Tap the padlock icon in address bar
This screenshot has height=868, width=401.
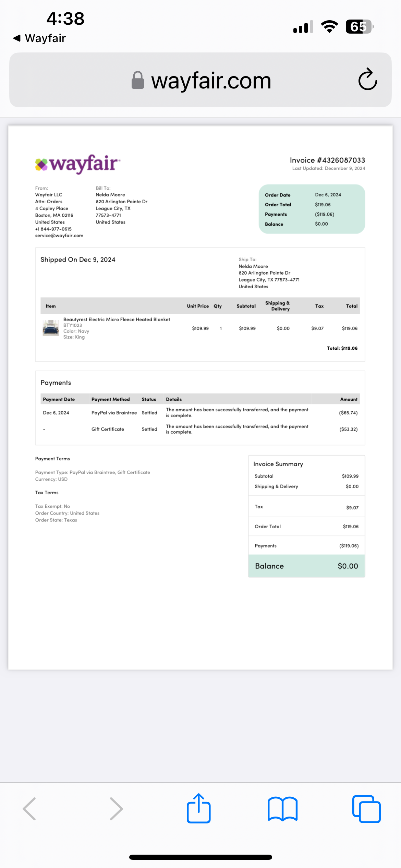click(x=138, y=80)
